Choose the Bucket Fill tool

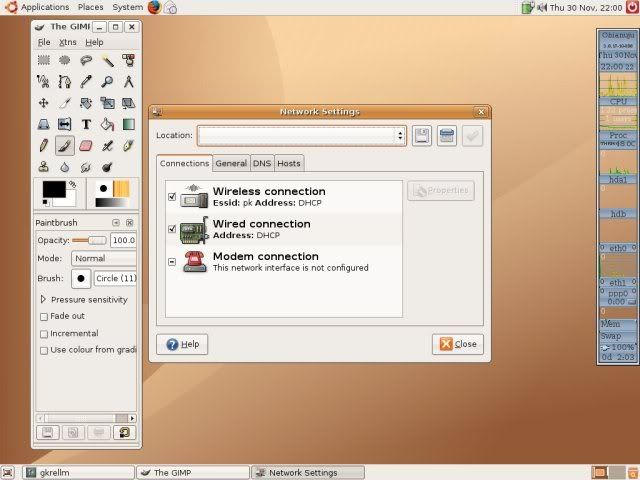coord(107,124)
